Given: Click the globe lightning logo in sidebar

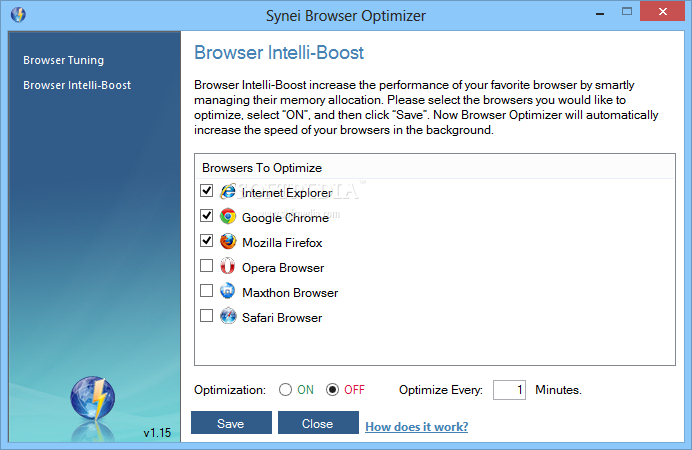Looking at the screenshot, I should point(93,398).
